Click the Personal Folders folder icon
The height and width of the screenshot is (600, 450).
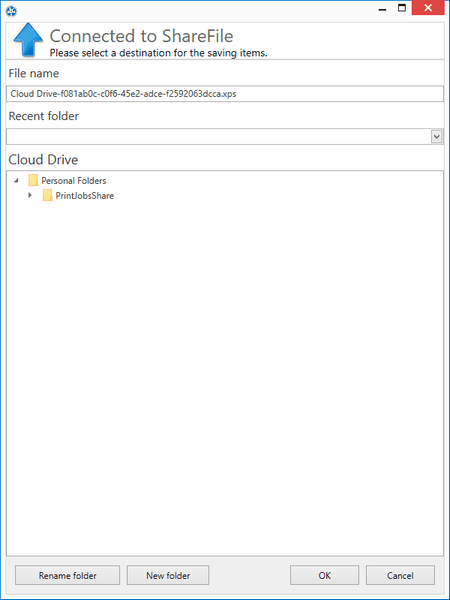[x=33, y=180]
